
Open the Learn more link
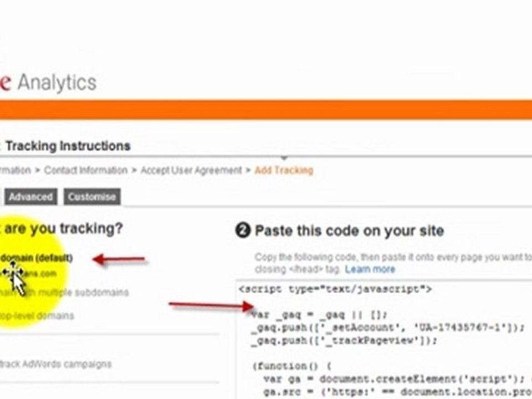(370, 269)
